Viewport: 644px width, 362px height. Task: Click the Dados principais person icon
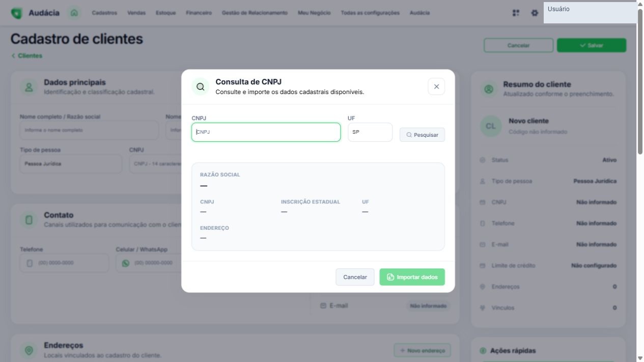pos(29,87)
